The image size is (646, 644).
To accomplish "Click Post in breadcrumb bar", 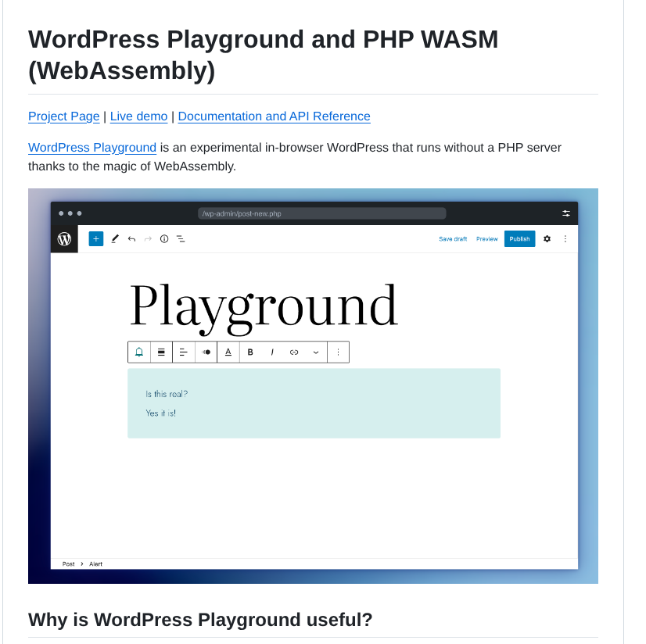I will 68,563.
